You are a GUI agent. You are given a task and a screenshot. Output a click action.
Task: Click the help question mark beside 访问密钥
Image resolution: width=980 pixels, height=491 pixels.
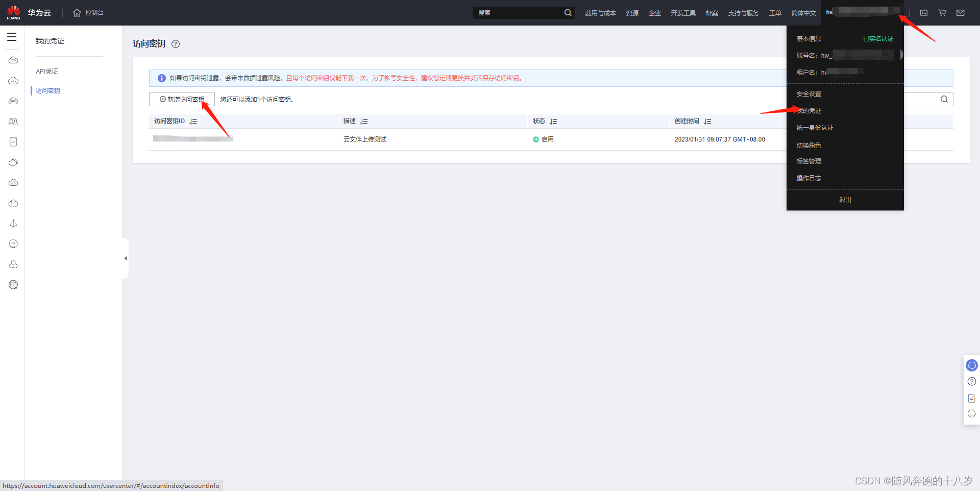(x=176, y=44)
